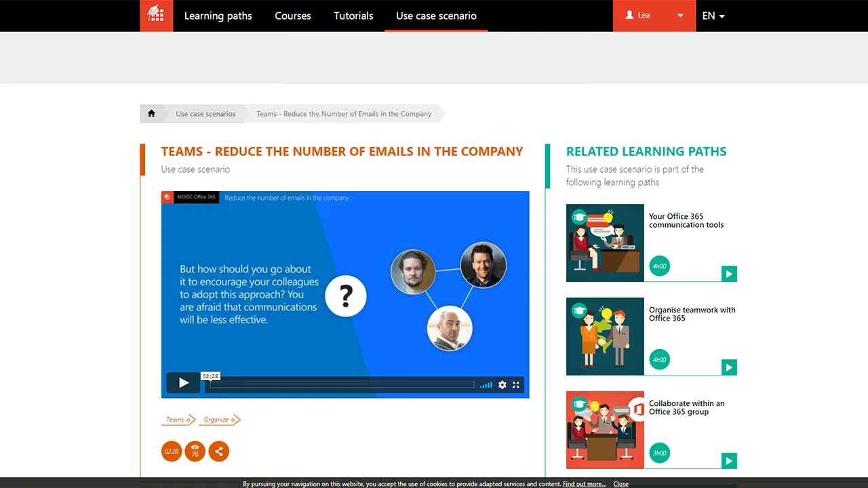Viewport: 868px width, 488px height.
Task: Open Organise teamwork with Office 365 title
Action: (x=692, y=314)
